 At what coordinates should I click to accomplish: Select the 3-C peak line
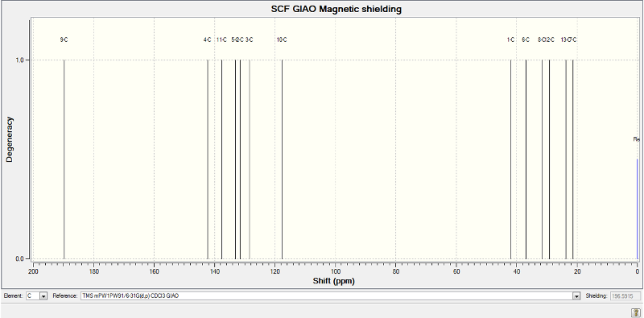pos(250,159)
